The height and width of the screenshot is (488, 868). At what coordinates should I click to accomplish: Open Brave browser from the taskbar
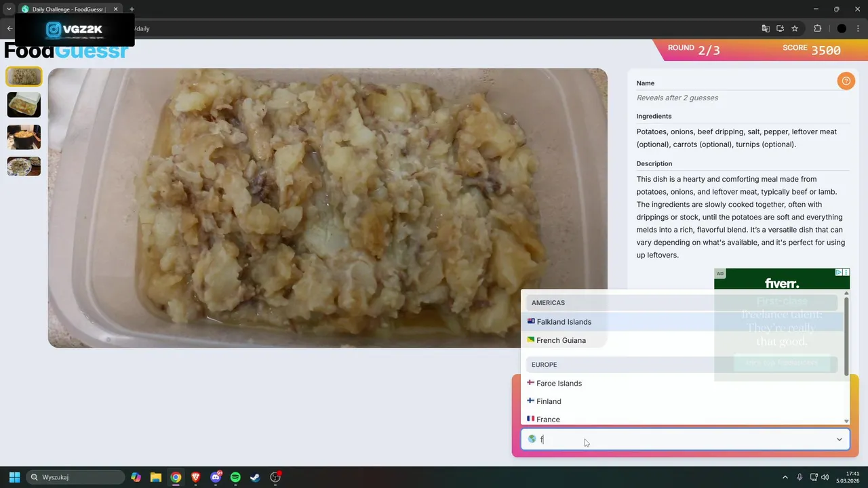click(x=196, y=477)
